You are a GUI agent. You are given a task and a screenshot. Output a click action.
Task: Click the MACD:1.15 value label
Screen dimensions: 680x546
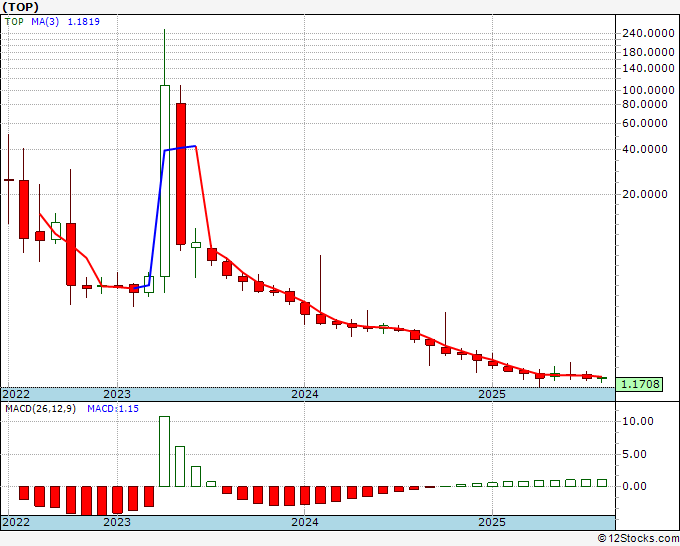113,409
